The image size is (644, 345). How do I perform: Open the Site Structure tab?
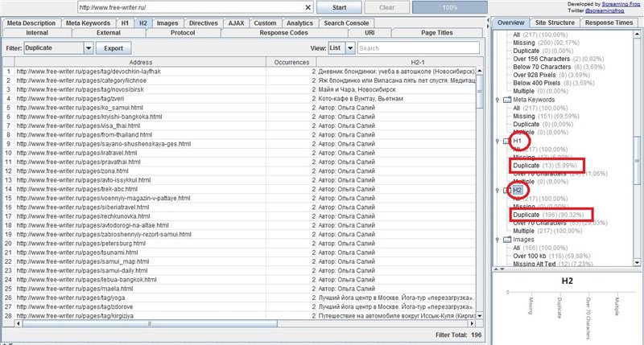555,23
